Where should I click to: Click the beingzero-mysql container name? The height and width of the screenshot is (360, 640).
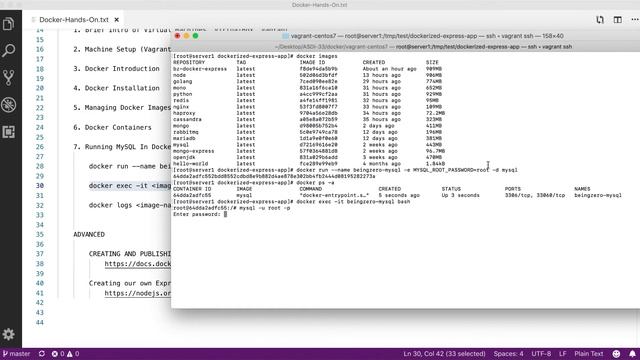pos(598,196)
